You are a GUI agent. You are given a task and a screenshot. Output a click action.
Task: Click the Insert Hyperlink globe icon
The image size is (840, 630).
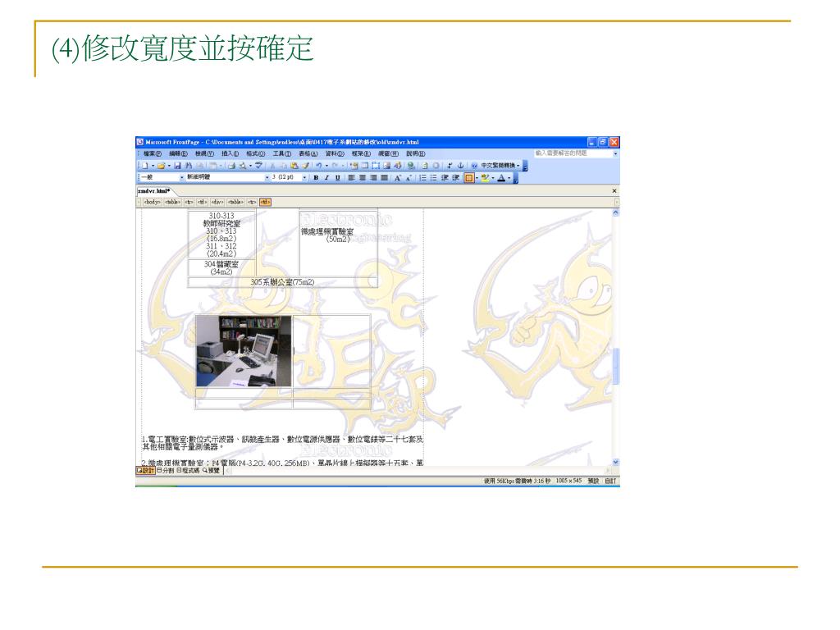(x=410, y=166)
